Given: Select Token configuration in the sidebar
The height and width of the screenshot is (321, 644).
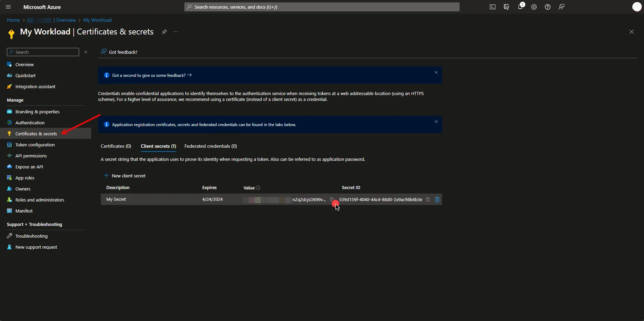Looking at the screenshot, I should (x=34, y=145).
